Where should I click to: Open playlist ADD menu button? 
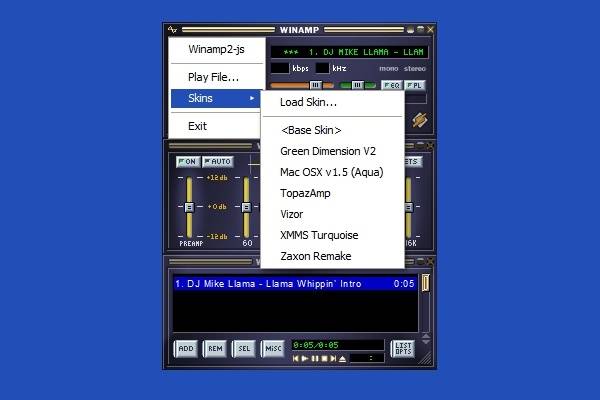pyautogui.click(x=186, y=349)
